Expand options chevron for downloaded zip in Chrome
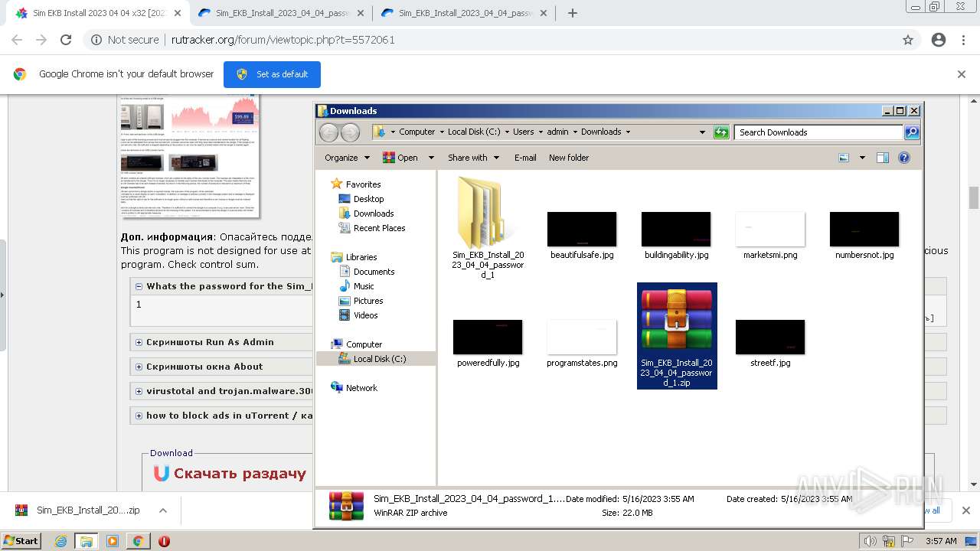 163,510
